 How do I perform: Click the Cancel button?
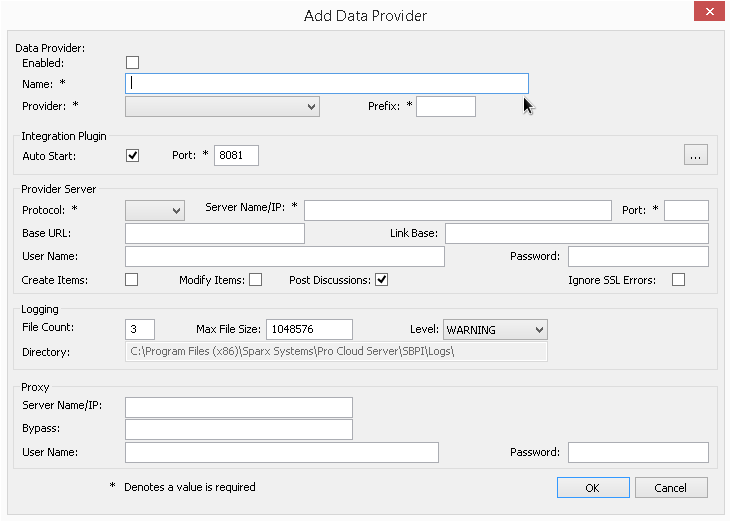coord(671,488)
